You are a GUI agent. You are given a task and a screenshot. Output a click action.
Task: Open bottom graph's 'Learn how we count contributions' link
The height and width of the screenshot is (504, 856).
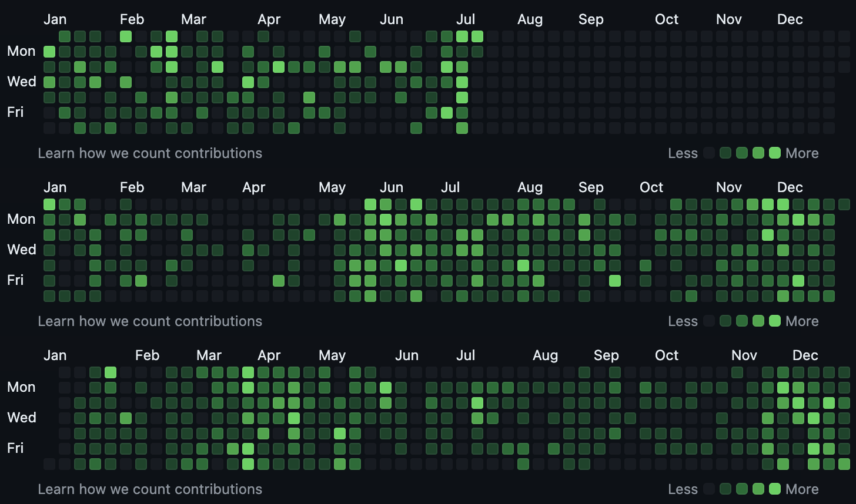(150, 489)
